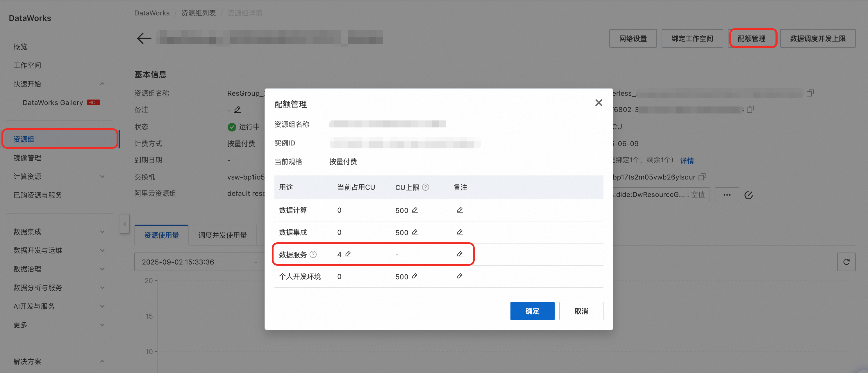Open 配额管理 button

752,38
